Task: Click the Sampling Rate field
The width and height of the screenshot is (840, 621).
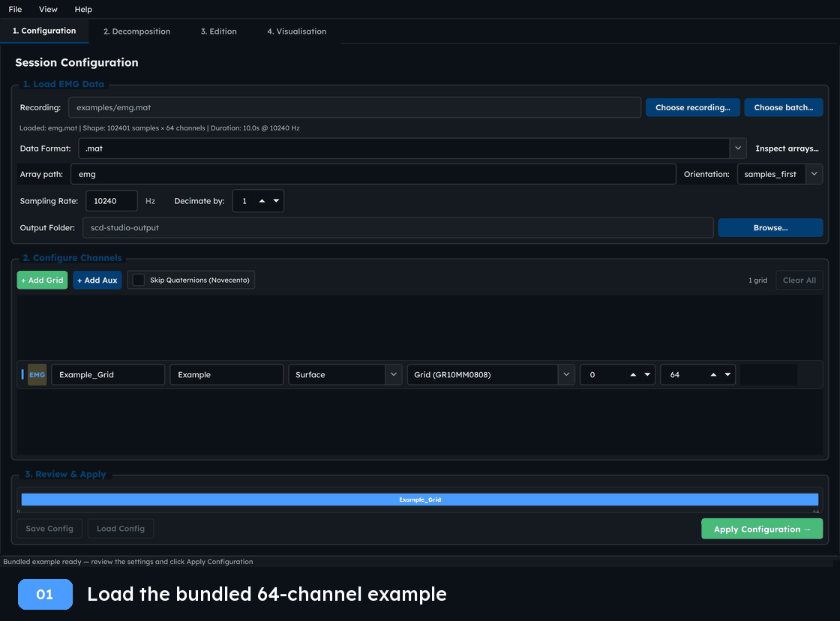Action: 112,201
